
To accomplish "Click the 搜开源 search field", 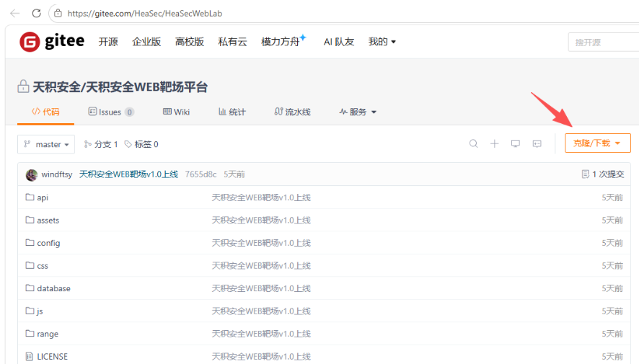I will 604,43.
